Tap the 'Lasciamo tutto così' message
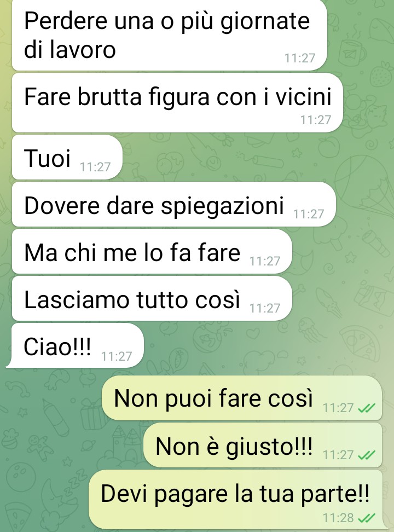 [x=152, y=299]
